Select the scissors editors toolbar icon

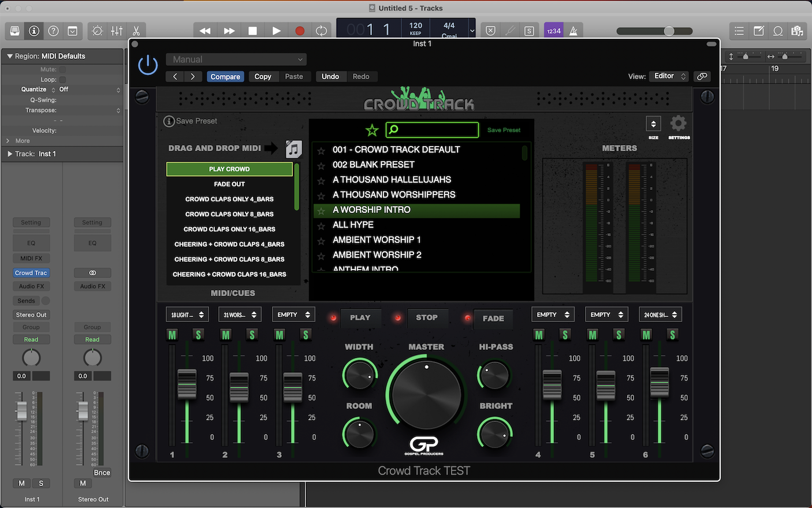[x=136, y=31]
